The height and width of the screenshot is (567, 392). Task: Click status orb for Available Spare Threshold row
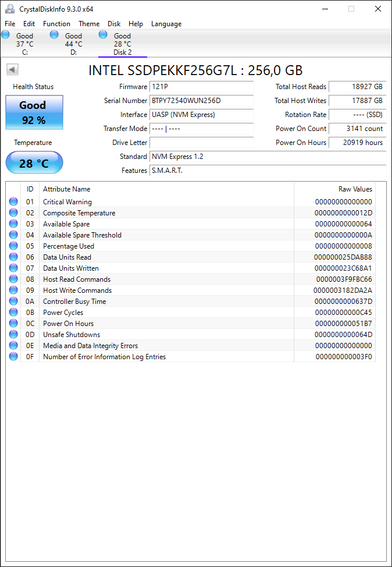point(13,235)
